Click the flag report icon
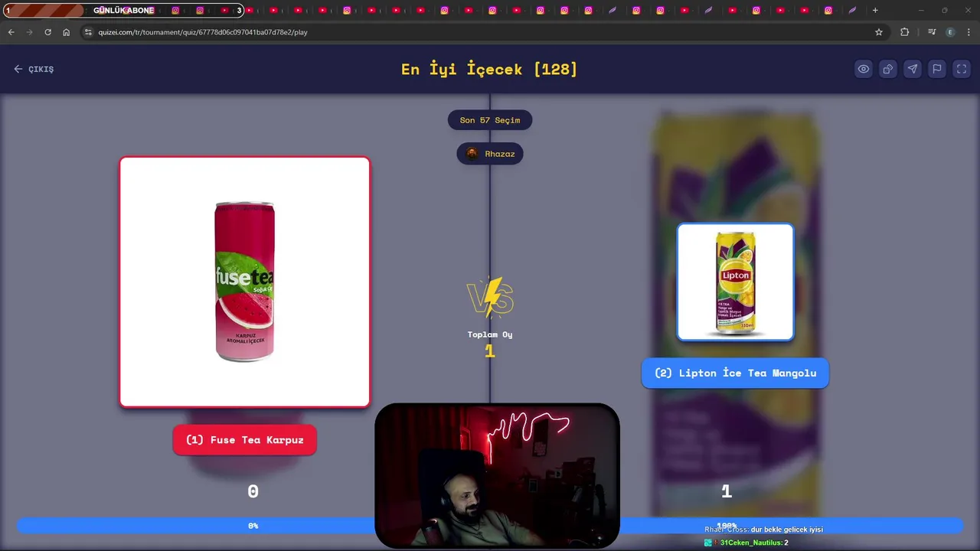The height and width of the screenshot is (551, 980). coord(937,69)
